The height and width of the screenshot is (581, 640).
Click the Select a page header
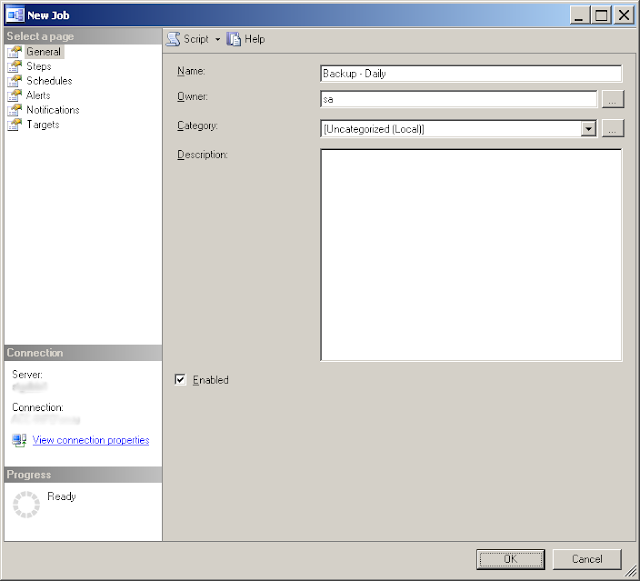40,36
